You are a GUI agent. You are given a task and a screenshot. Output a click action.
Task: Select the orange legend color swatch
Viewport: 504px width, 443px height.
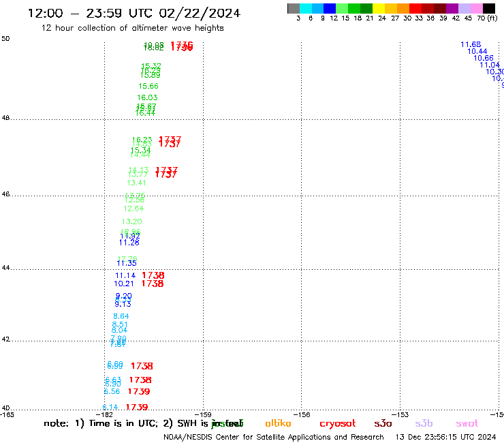pyautogui.click(x=403, y=8)
